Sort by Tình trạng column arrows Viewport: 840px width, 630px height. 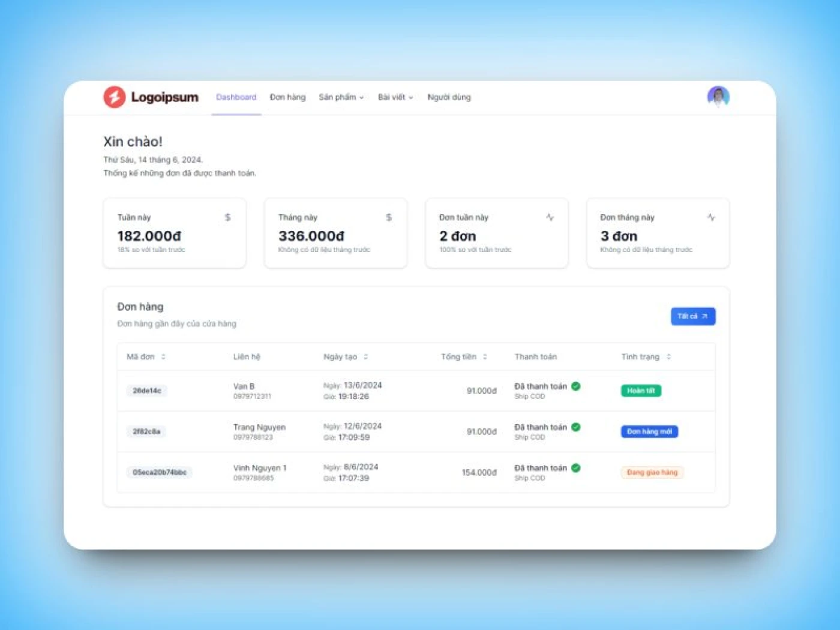pyautogui.click(x=668, y=356)
